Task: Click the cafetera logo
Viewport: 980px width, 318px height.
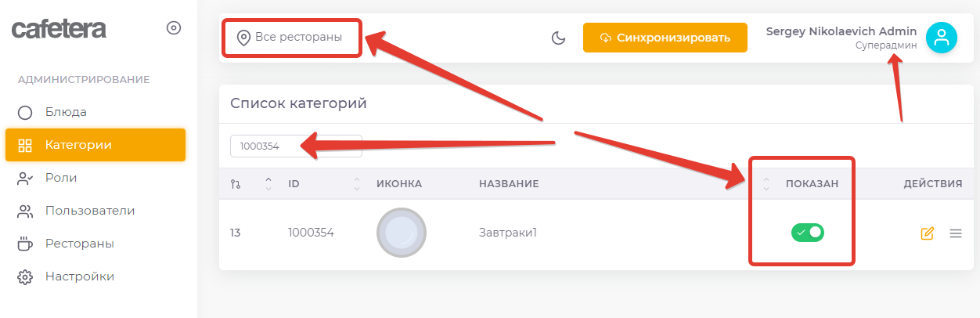Action: point(59,29)
